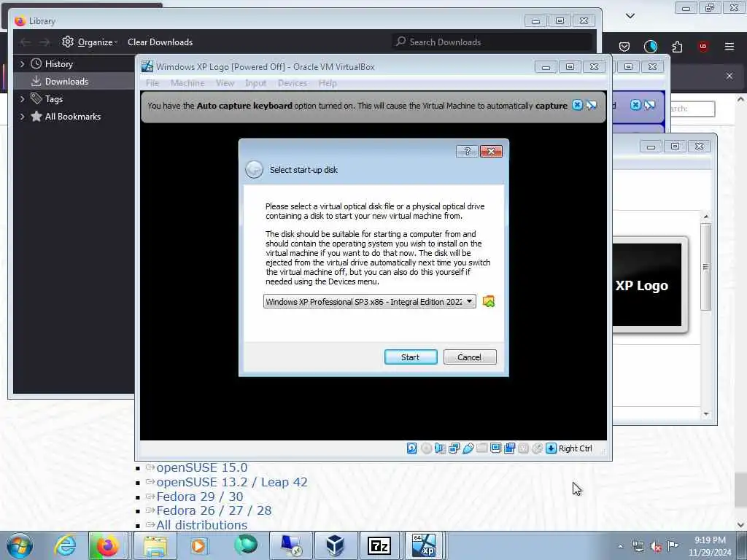Click the hard disk activity status icon
Image resolution: width=747 pixels, height=560 pixels.
pos(412,448)
